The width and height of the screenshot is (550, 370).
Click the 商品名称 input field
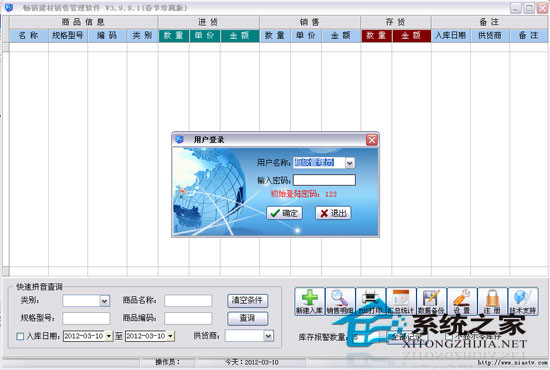(188, 301)
